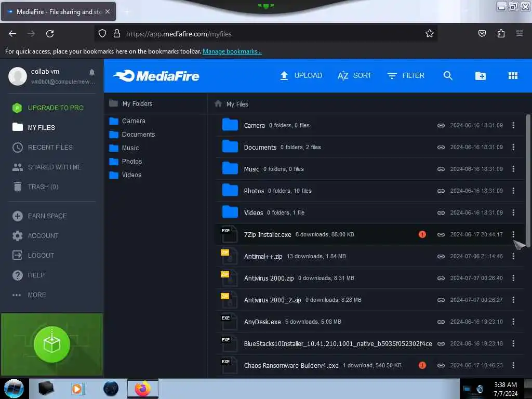Open the Photos folder row icon
This screenshot has width=532, height=399.
[230, 190]
